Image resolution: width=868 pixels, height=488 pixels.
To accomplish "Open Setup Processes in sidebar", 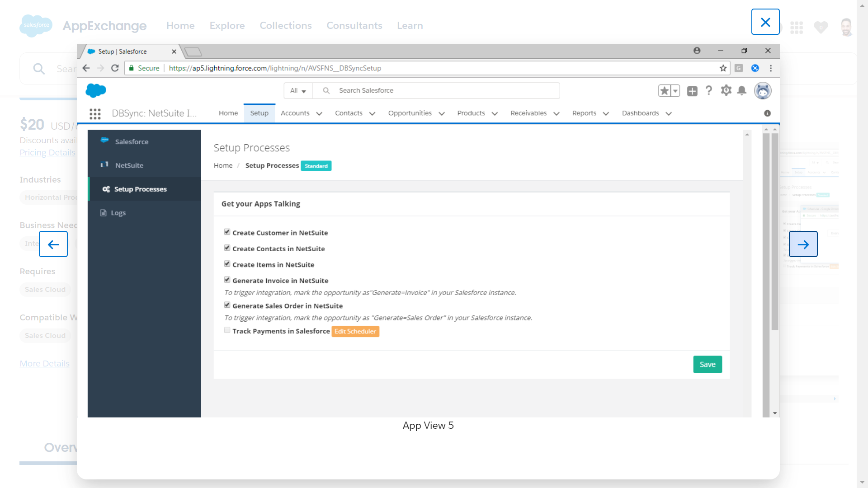I will coord(144,189).
